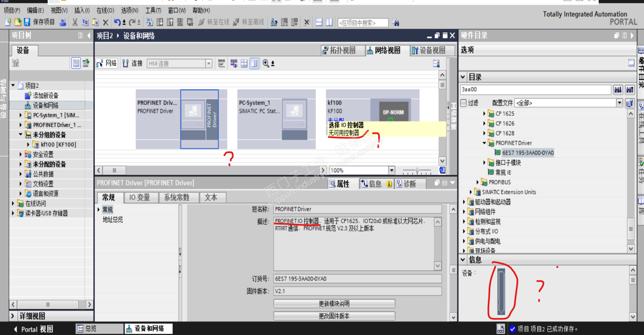
Task: Click the project search start icon
Action: coord(396,23)
